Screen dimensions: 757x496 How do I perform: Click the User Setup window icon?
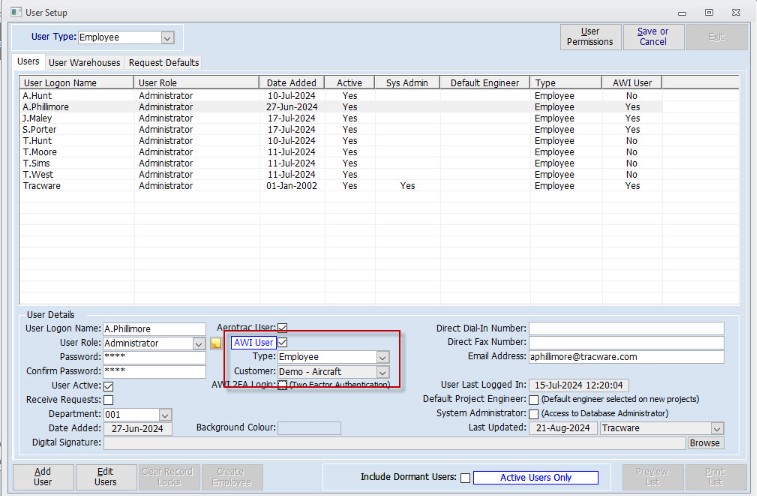click(16, 12)
